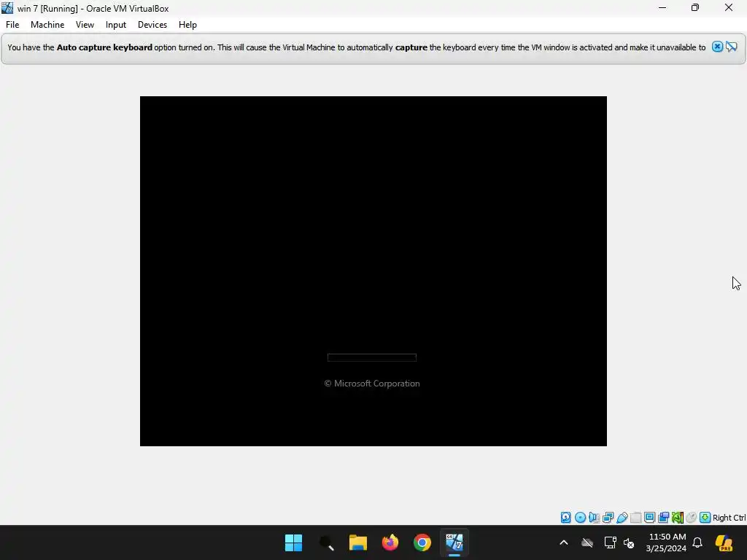Open the View menu
This screenshot has width=747, height=560.
coord(85,25)
